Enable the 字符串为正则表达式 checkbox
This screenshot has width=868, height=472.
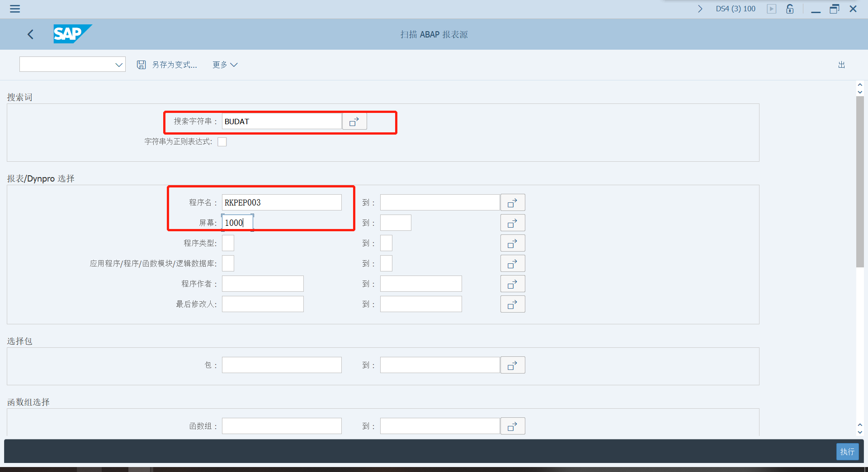pos(222,141)
